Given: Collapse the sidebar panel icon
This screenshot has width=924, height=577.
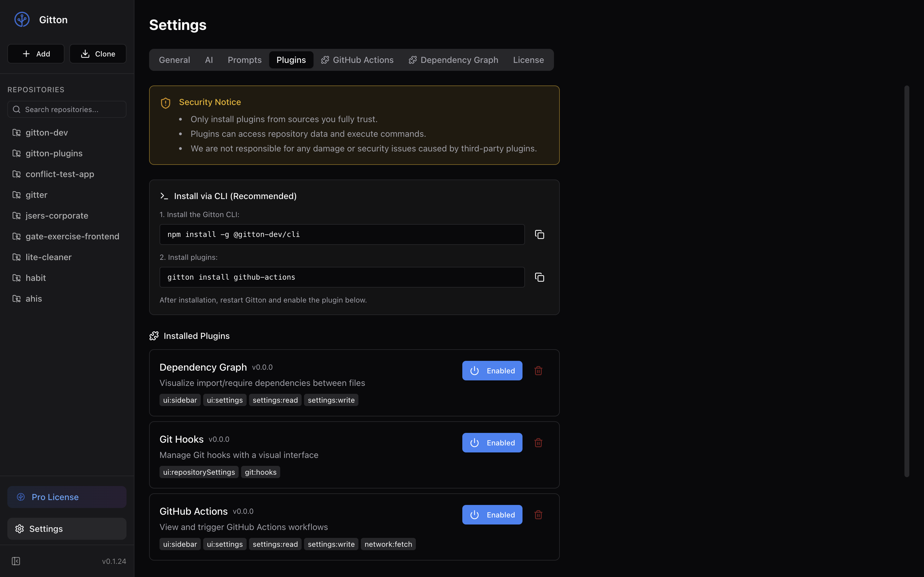Looking at the screenshot, I should pyautogui.click(x=16, y=561).
